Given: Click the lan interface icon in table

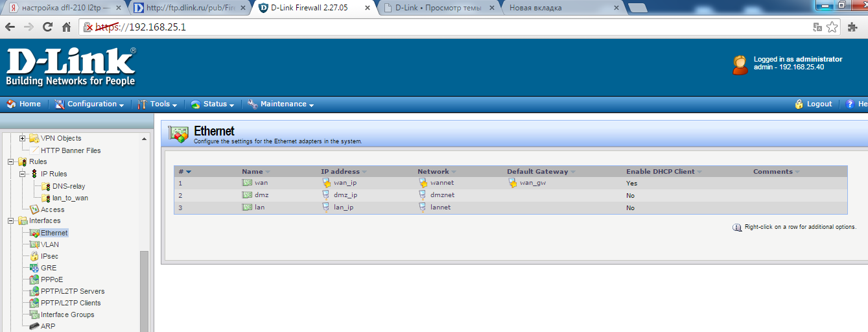Looking at the screenshot, I should coord(247,207).
